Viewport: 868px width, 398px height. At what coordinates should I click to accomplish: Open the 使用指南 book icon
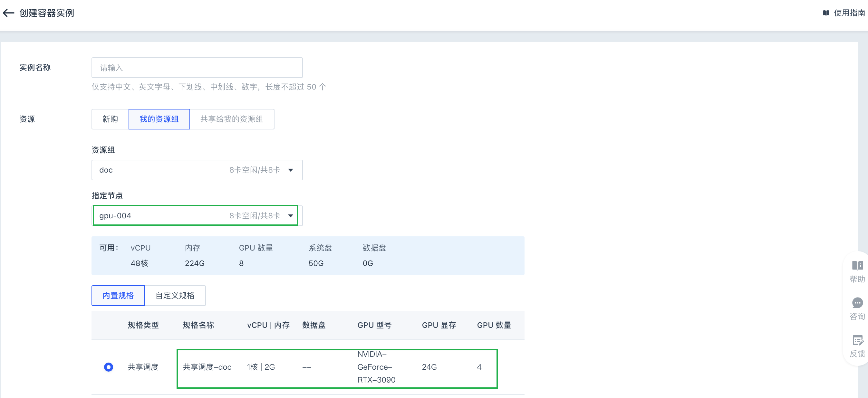pos(826,13)
